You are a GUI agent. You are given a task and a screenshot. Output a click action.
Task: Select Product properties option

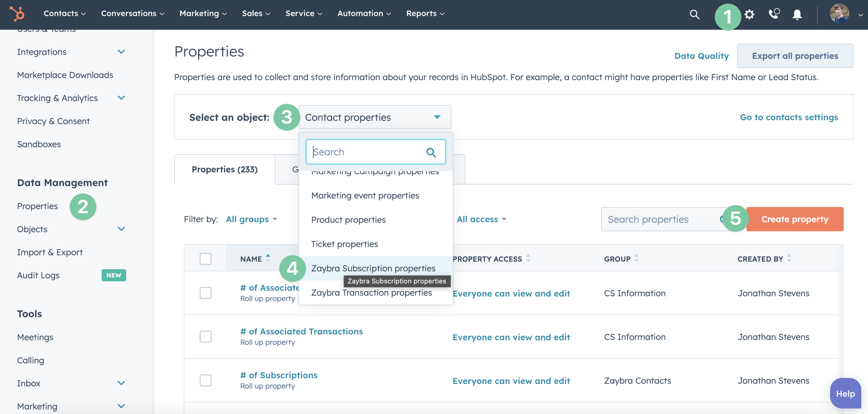[x=376, y=220]
